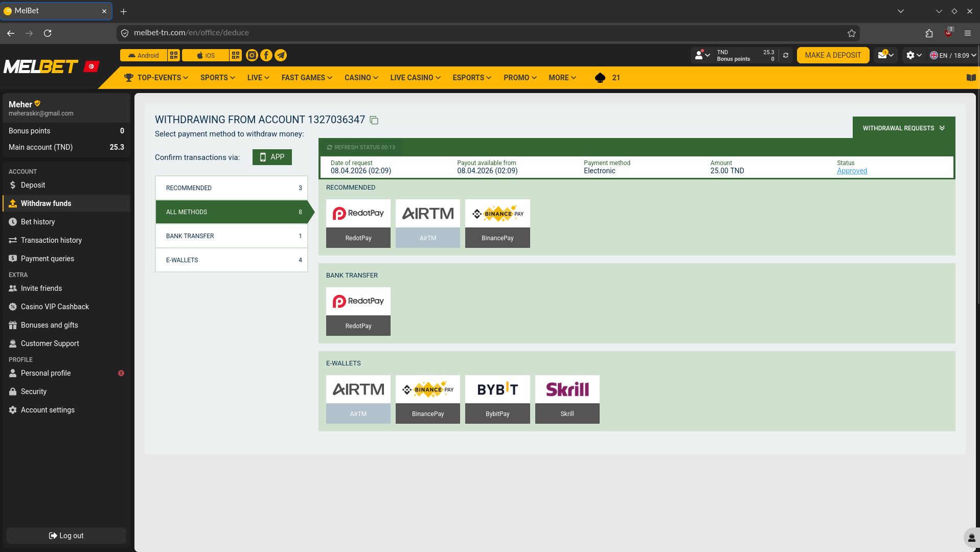Expand the ESPORTS menu

(472, 78)
